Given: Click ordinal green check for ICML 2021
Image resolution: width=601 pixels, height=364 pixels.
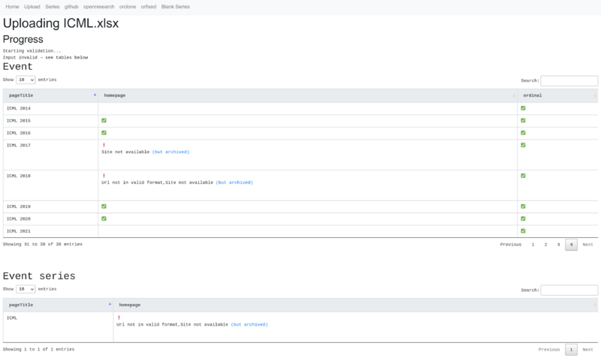Looking at the screenshot, I should pyautogui.click(x=523, y=231).
